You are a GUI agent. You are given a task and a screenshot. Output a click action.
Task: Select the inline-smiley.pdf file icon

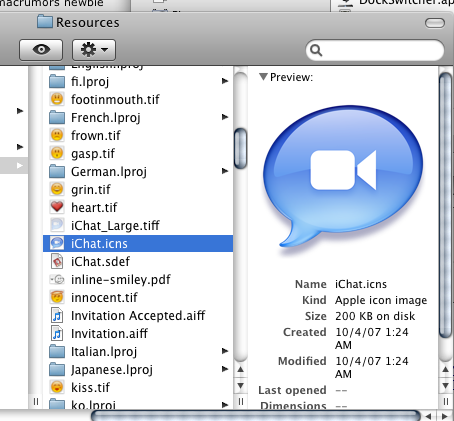point(57,279)
